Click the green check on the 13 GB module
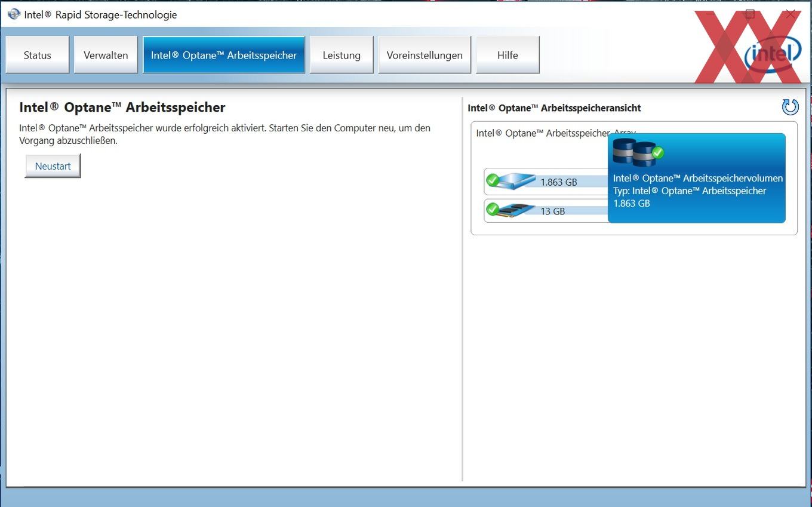 493,209
